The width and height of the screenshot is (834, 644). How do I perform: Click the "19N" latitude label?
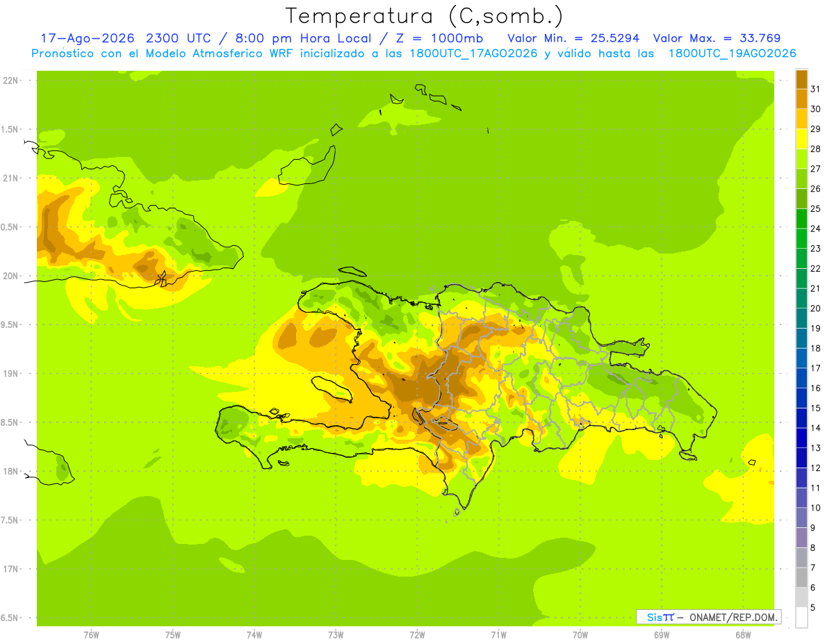click(10, 373)
